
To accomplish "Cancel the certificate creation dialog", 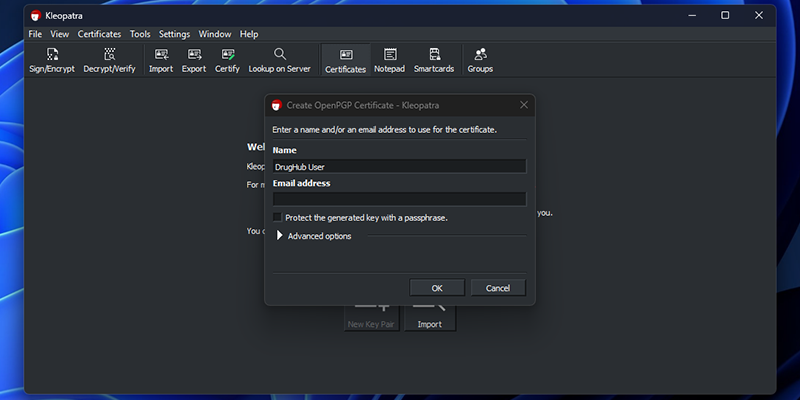I will [x=498, y=288].
